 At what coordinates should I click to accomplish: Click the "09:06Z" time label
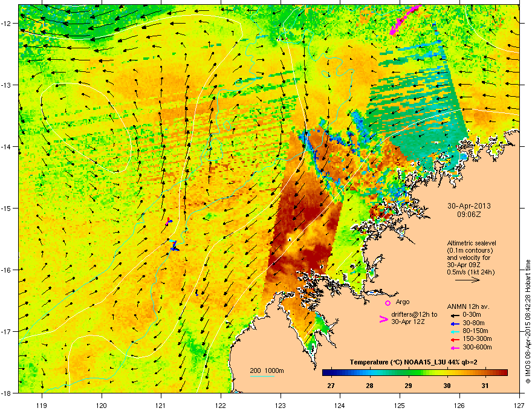[469, 215]
